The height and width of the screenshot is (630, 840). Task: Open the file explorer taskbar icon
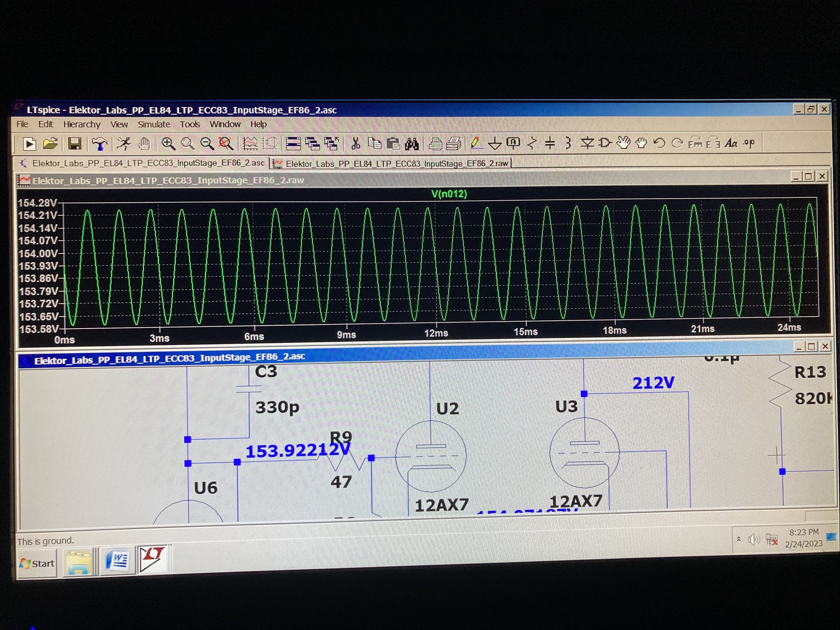click(x=79, y=562)
